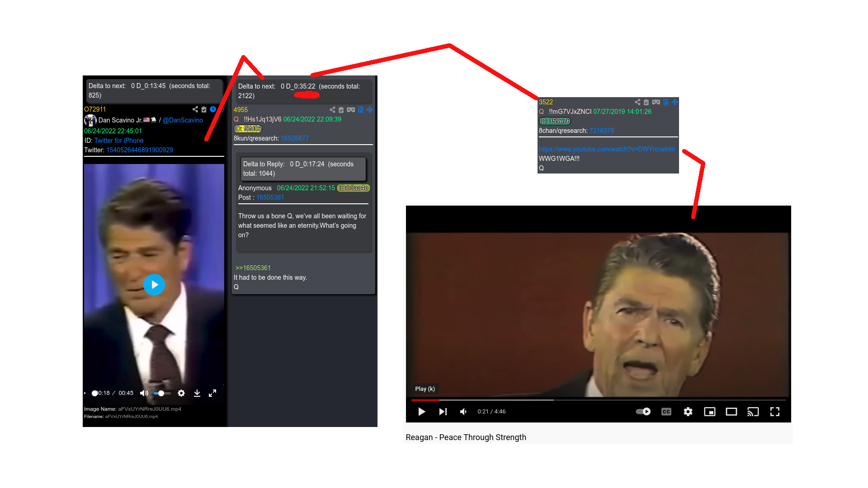Open YouTube player settings gear
Screen dimensions: 868x488
click(x=688, y=412)
